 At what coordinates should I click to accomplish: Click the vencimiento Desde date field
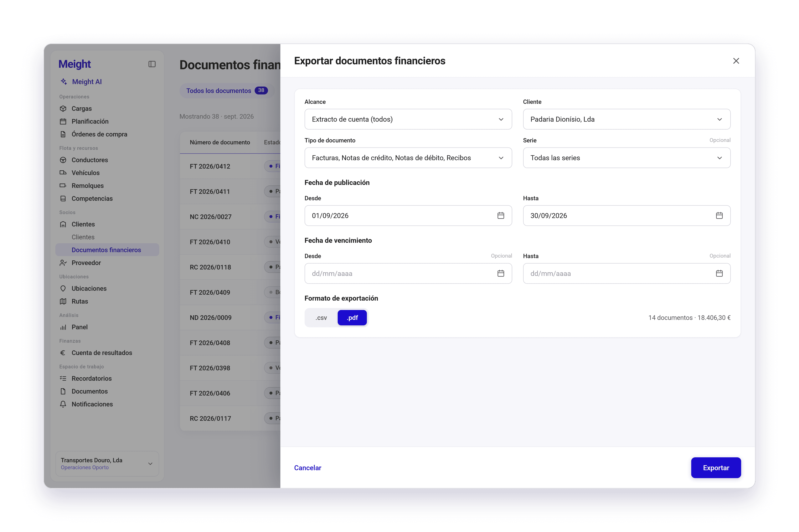(408, 273)
